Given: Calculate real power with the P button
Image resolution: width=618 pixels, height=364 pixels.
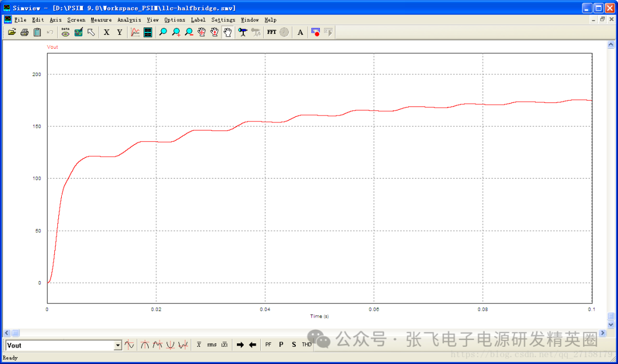Looking at the screenshot, I should click(x=281, y=345).
